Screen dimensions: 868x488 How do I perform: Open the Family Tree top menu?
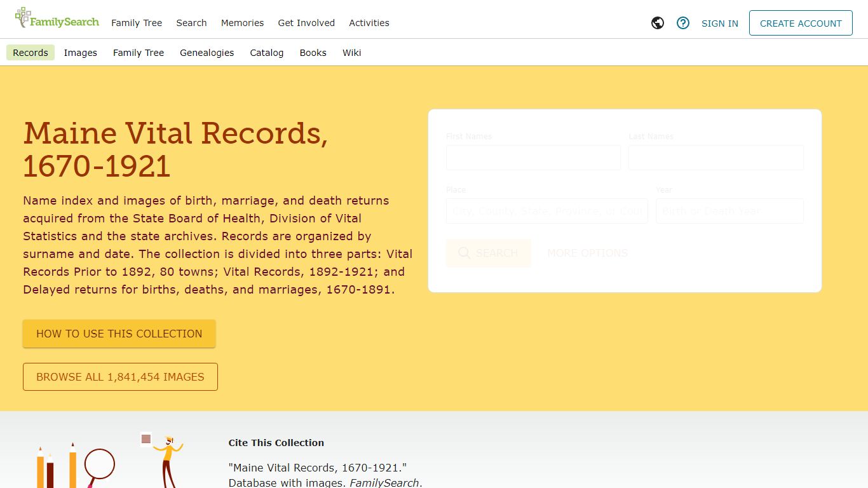click(137, 23)
